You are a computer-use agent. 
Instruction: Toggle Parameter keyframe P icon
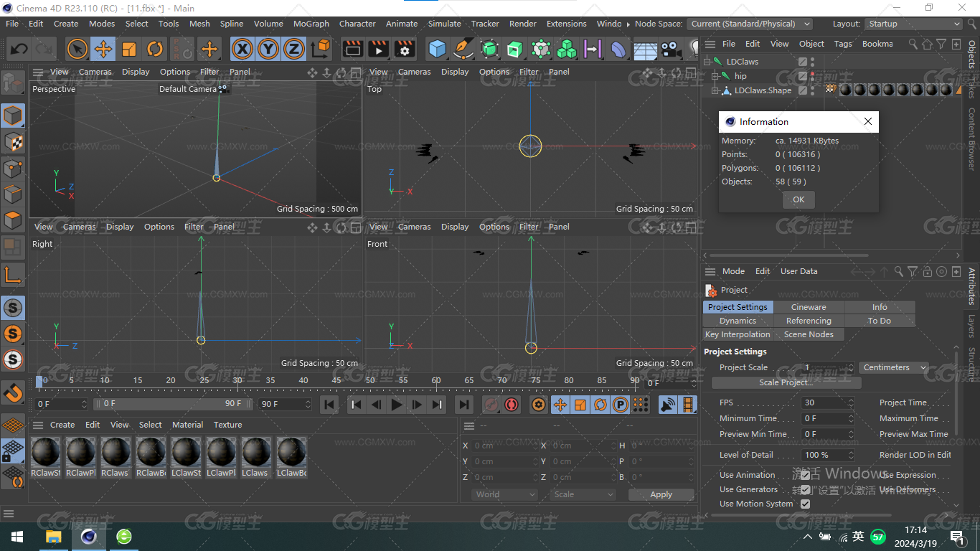click(x=621, y=405)
